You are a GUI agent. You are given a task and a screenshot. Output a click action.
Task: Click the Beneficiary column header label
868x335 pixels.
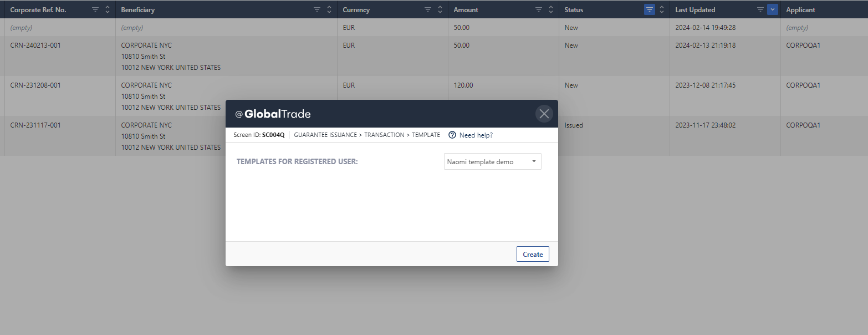point(138,9)
